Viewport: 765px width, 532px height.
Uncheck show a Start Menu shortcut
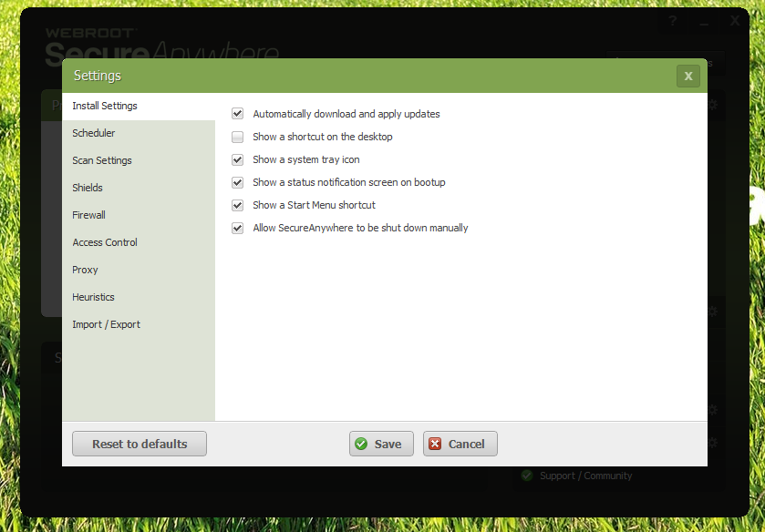tap(238, 205)
